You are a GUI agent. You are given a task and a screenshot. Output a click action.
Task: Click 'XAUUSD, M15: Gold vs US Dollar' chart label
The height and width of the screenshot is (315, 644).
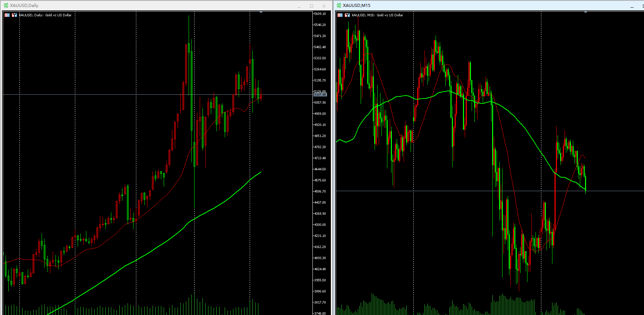[x=377, y=15]
